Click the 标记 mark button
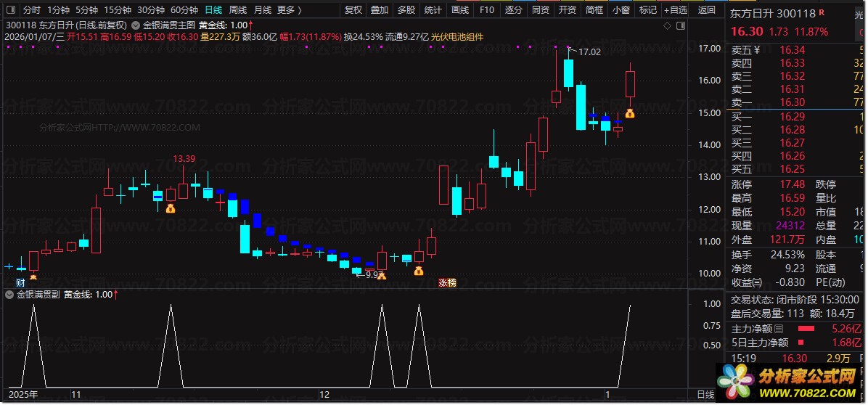 [648, 10]
